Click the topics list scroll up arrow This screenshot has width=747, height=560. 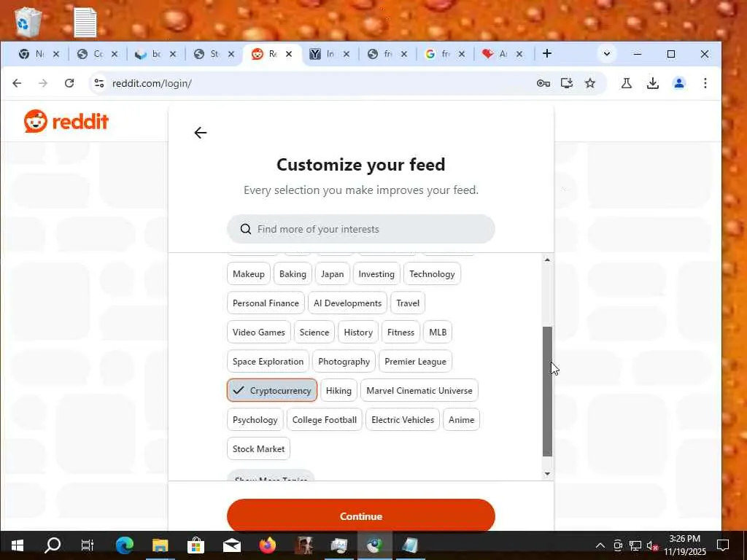coord(547,260)
